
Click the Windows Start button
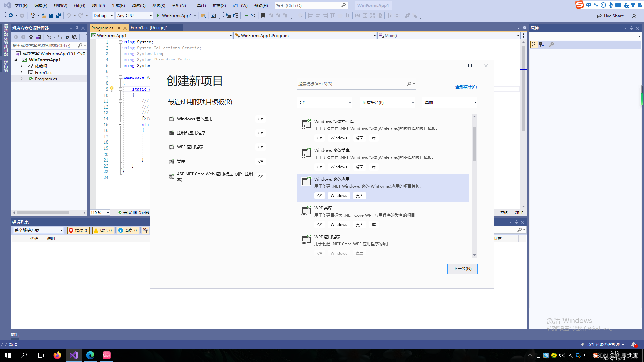[x=8, y=355]
